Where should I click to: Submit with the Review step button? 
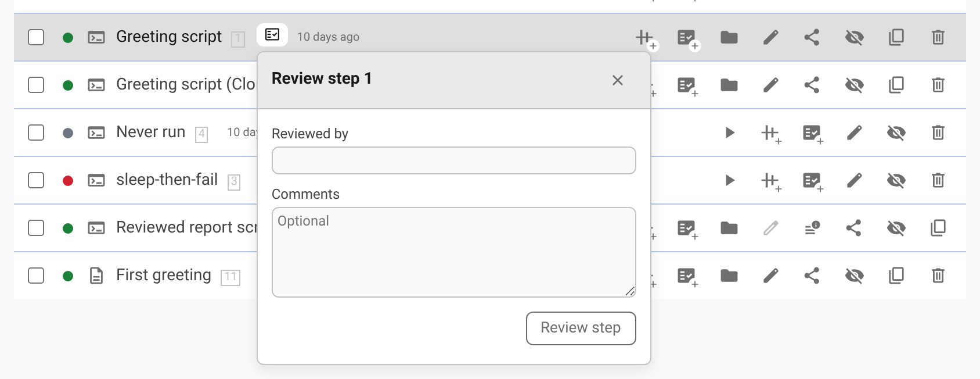click(581, 328)
